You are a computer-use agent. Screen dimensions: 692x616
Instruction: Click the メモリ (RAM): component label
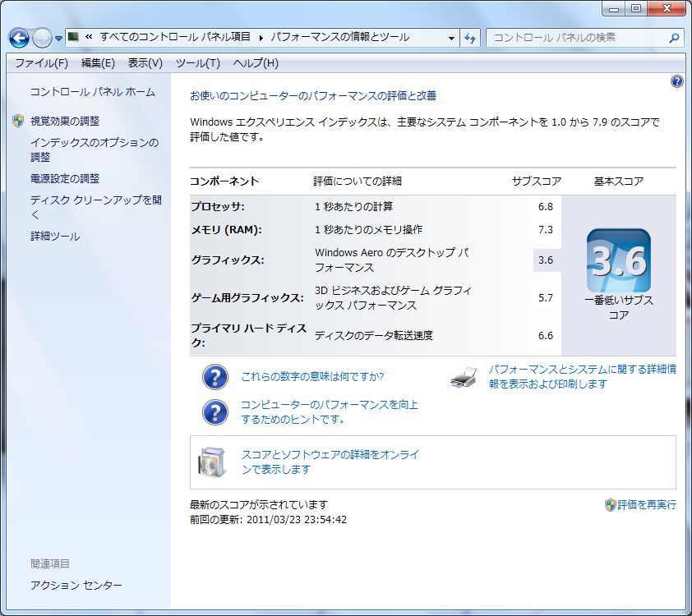226,229
